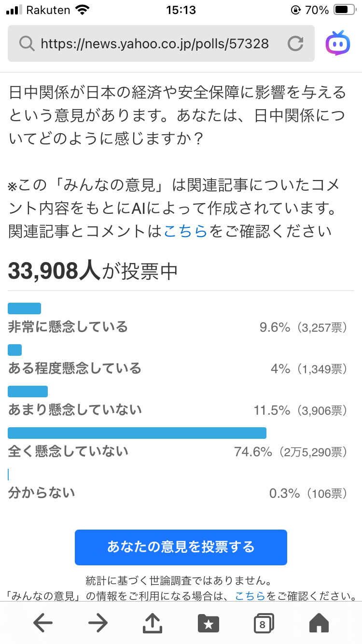Open こちら link for related articles
This screenshot has width=362, height=644.
185,231
